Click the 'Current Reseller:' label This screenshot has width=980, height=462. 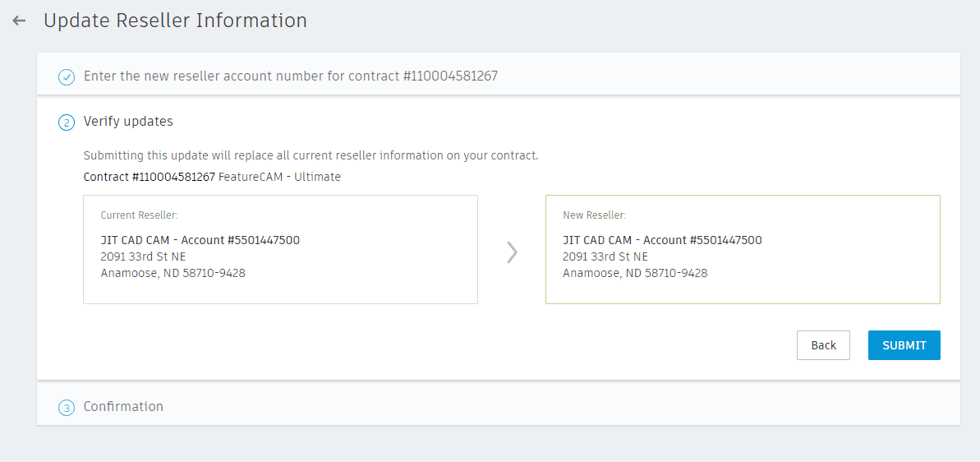pos(140,215)
